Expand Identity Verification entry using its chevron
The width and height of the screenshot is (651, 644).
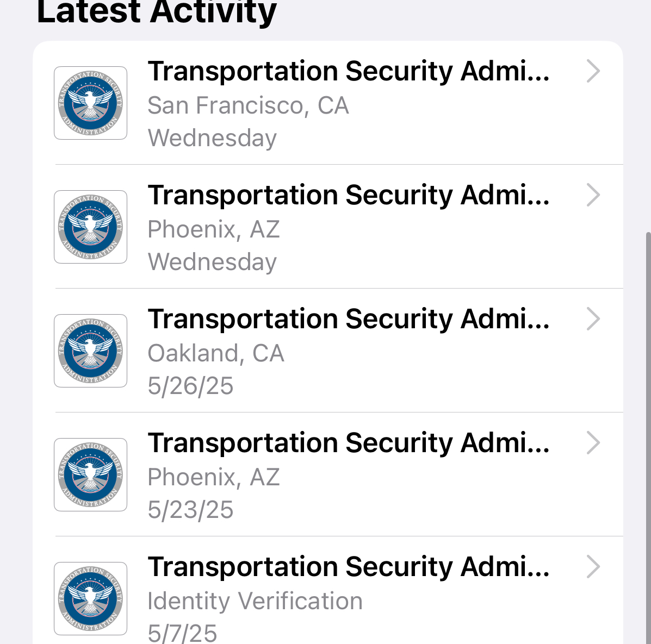click(593, 567)
